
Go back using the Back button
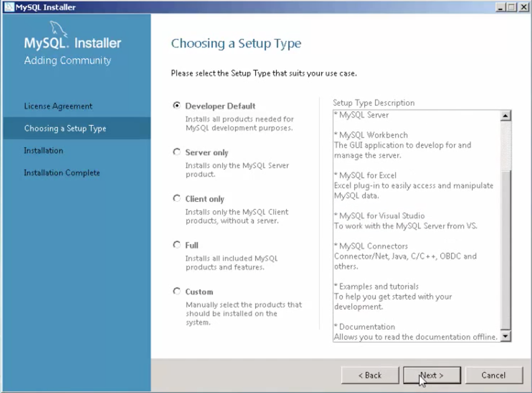click(370, 375)
